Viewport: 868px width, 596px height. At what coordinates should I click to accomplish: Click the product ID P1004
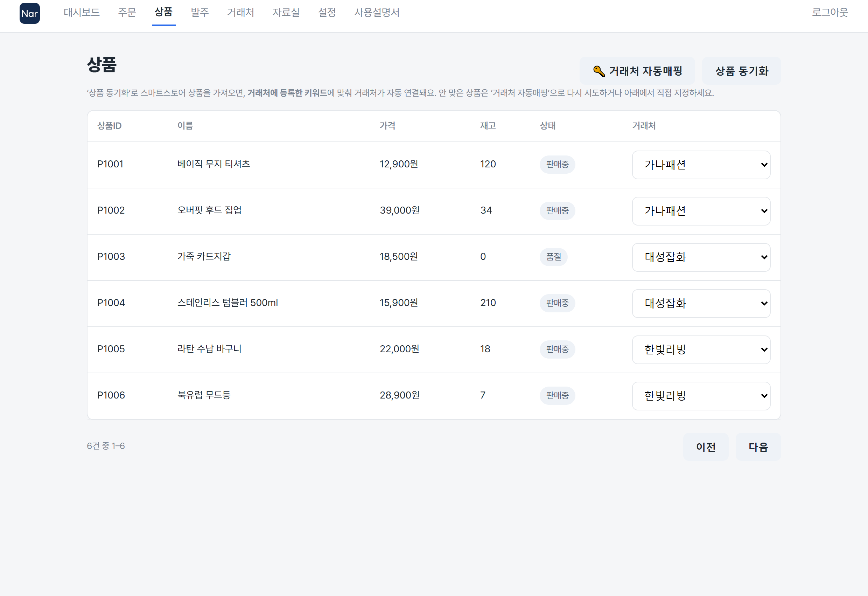pos(111,303)
